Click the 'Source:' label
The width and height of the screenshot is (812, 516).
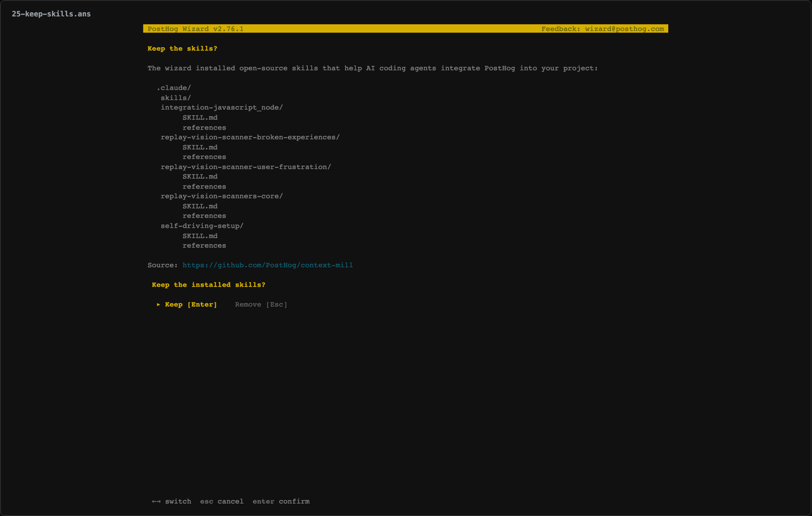click(x=163, y=265)
